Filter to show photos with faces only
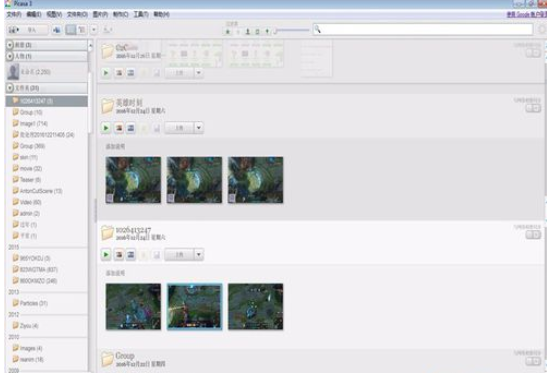The height and width of the screenshot is (373, 547). tap(248, 32)
